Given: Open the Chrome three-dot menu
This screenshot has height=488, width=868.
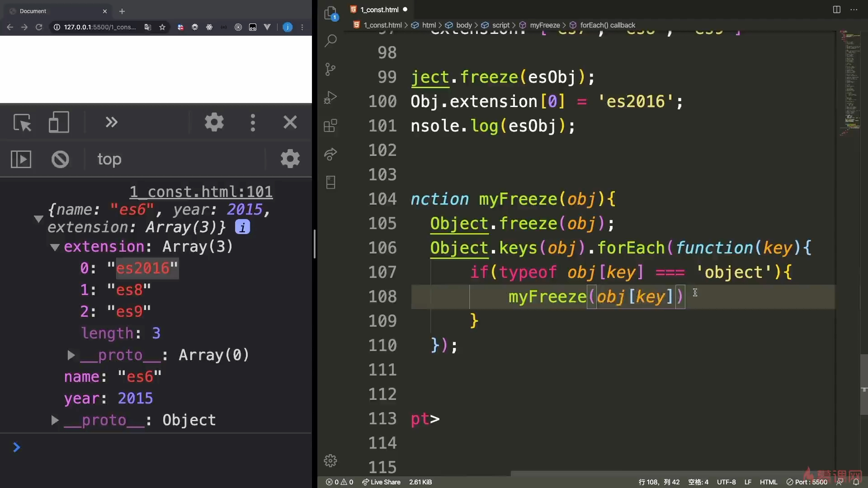Looking at the screenshot, I should (x=302, y=27).
